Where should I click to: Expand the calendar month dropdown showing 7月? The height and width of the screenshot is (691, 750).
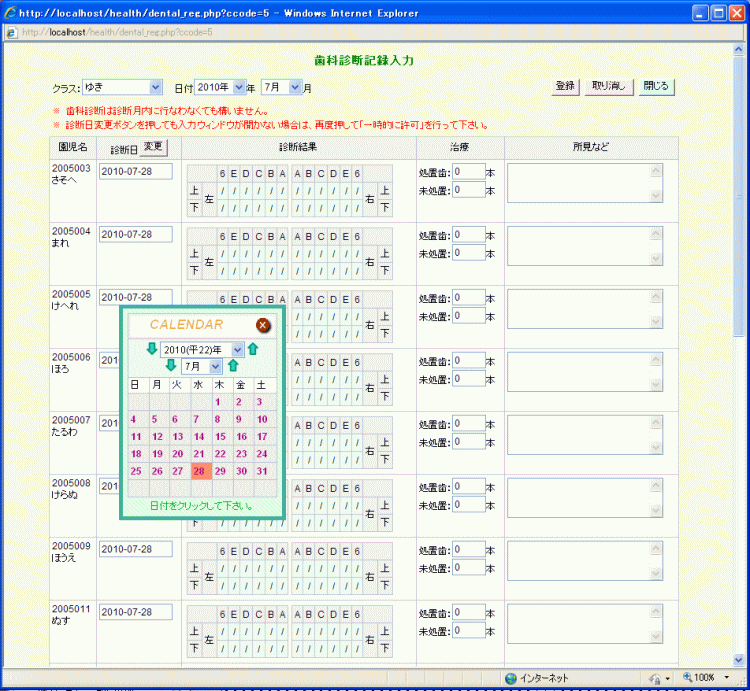tap(215, 366)
